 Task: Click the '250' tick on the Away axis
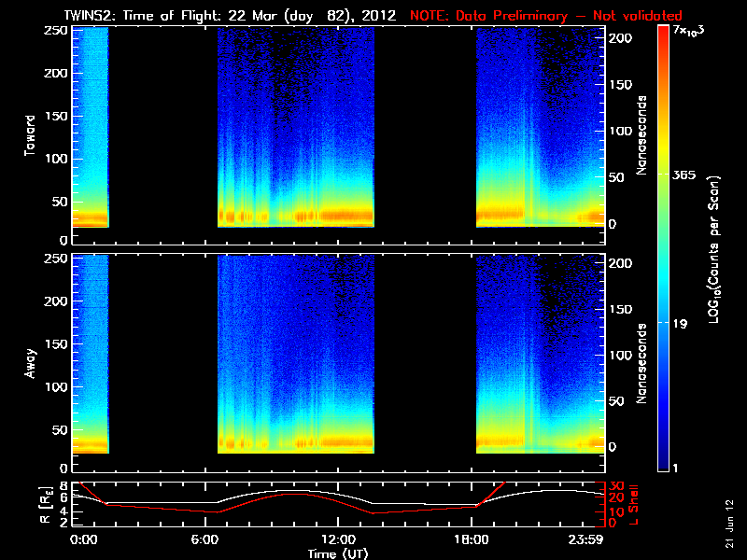point(56,259)
